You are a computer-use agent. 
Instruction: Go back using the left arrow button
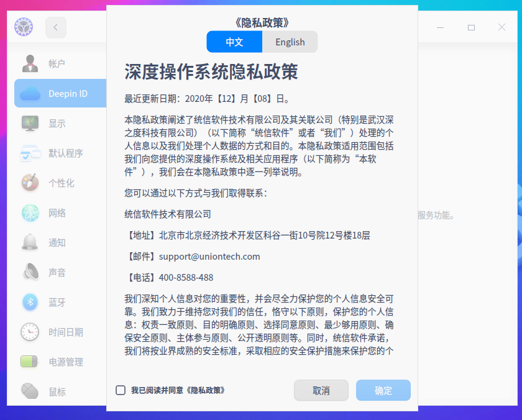[55, 27]
